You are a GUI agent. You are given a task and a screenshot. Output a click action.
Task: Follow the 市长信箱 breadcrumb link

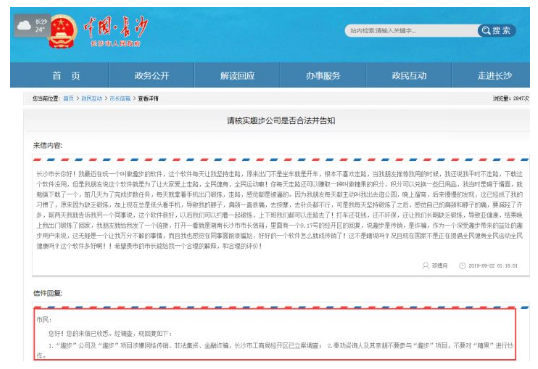120,99
